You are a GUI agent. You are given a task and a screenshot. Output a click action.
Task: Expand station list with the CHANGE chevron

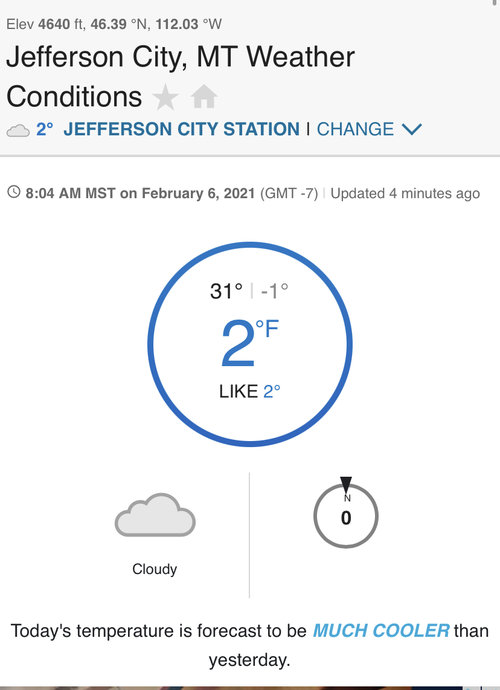click(x=412, y=129)
